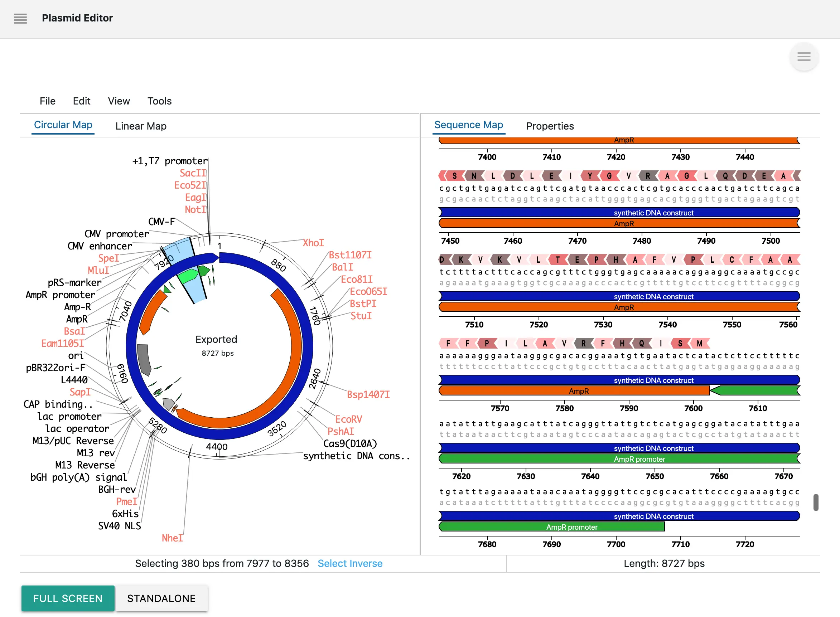Switch to the Linear Map tab
The height and width of the screenshot is (617, 840).
point(141,126)
